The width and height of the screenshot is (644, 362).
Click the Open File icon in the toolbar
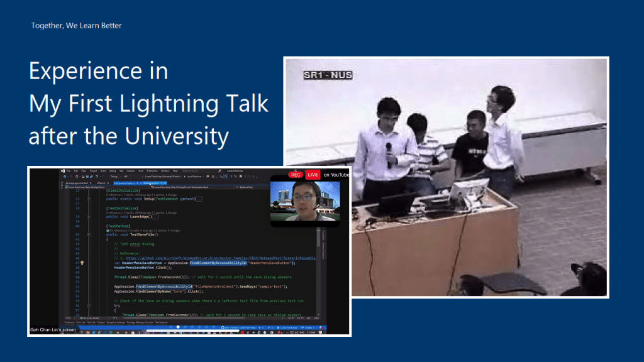[x=83, y=177]
